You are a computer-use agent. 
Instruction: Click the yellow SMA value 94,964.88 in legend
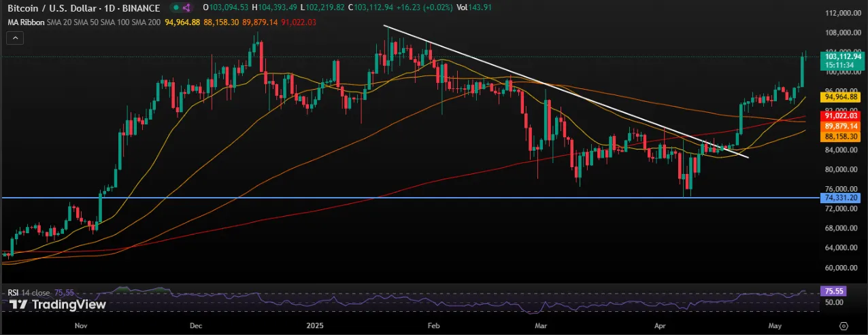[x=182, y=22]
